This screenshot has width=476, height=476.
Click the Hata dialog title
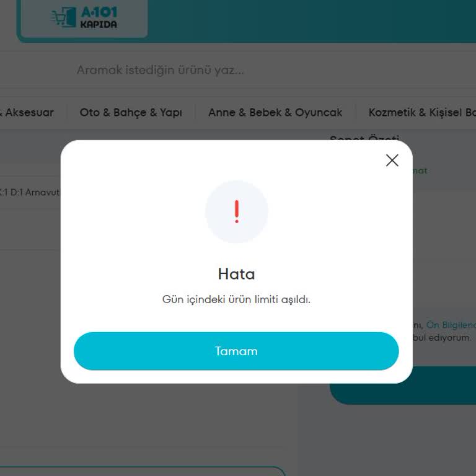point(236,274)
